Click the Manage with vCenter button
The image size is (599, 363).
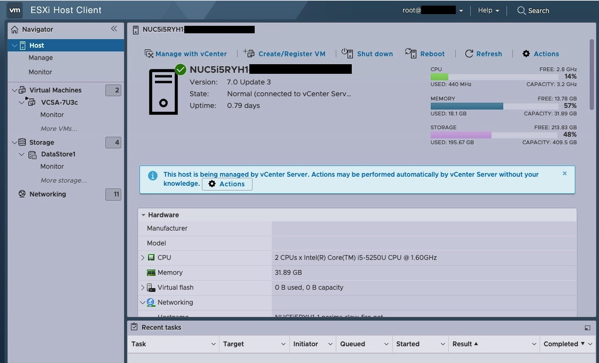pos(185,53)
